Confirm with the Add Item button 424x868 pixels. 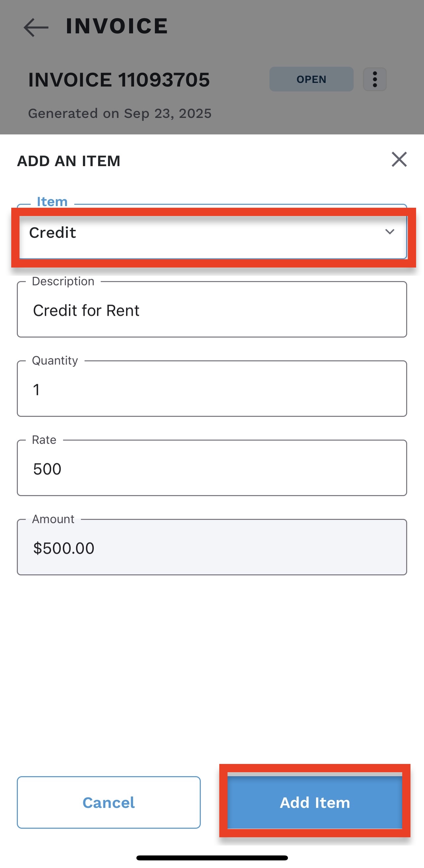[315, 802]
